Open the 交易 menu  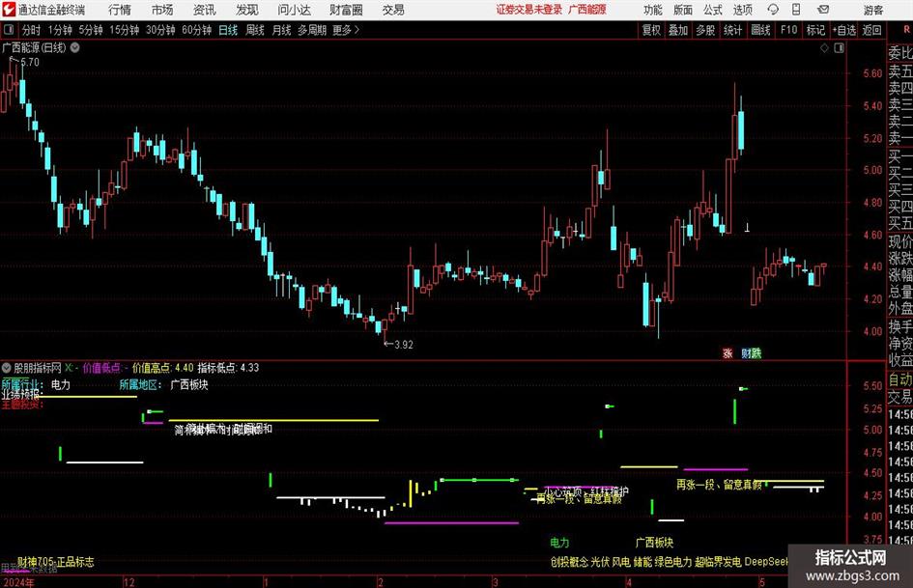(x=393, y=10)
